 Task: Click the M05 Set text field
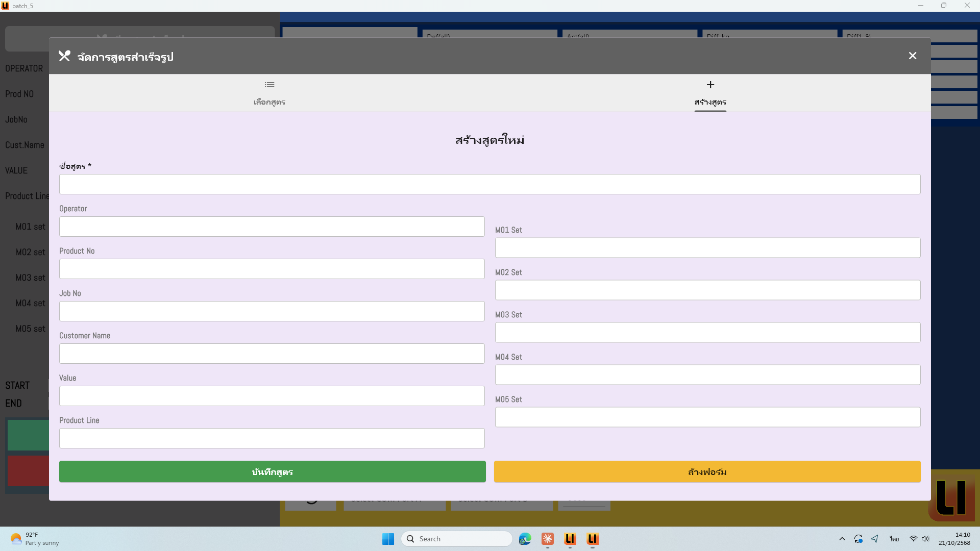point(707,417)
